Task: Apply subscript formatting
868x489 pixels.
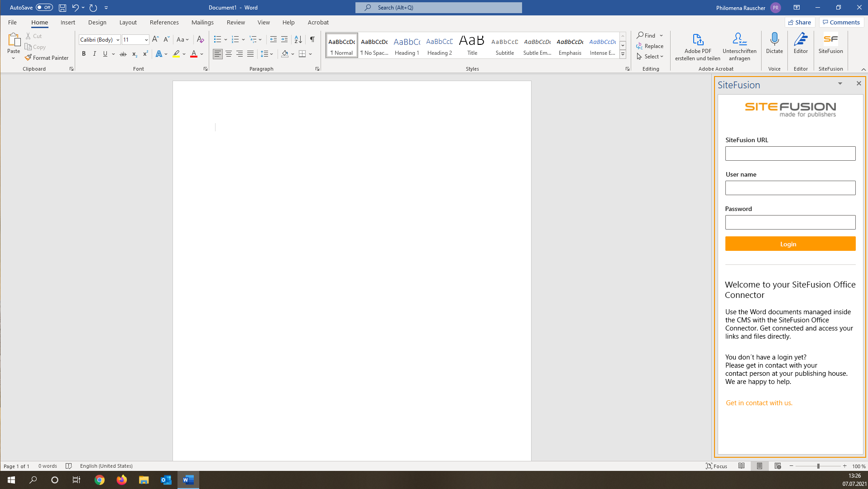Action: [x=134, y=54]
